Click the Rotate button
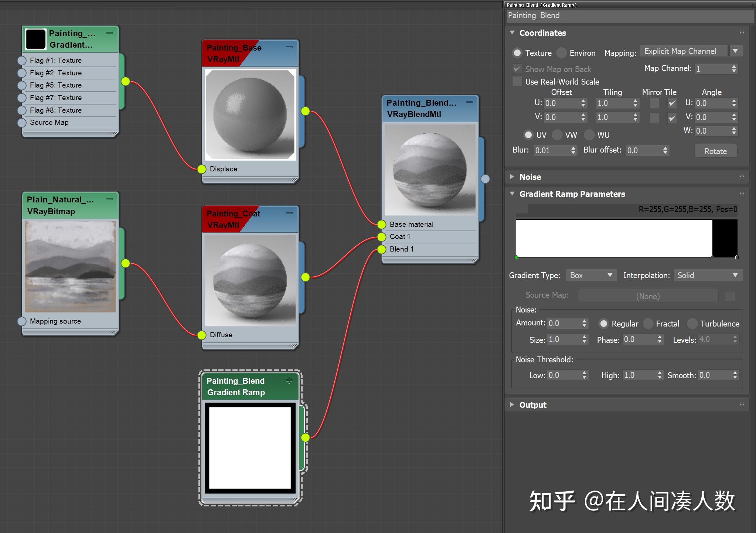The width and height of the screenshot is (756, 533). [715, 151]
